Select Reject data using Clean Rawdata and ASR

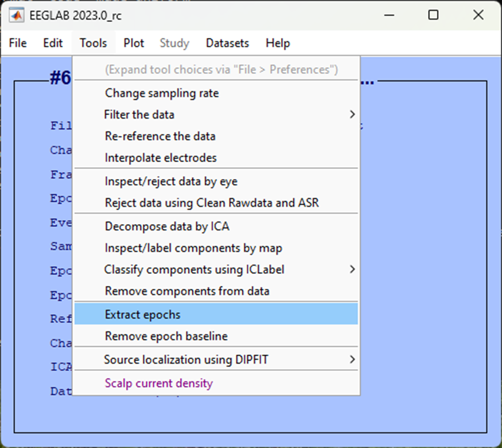(x=211, y=203)
